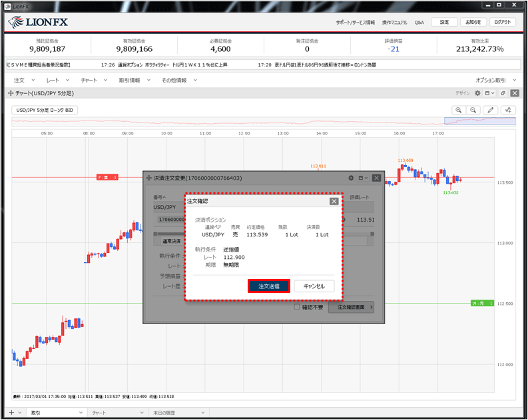The width and height of the screenshot is (528, 420).
Task: Click キャンセル in the order confirmation dialog
Action: click(x=314, y=286)
